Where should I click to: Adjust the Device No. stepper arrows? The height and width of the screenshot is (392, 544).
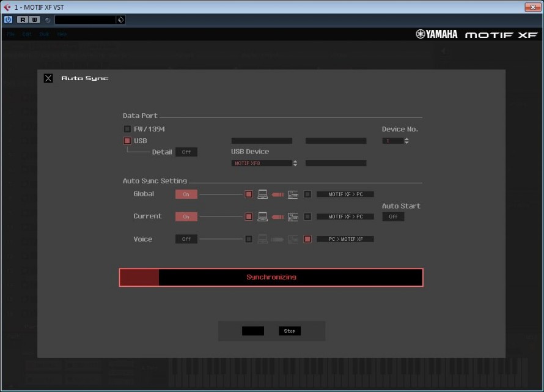coord(406,141)
